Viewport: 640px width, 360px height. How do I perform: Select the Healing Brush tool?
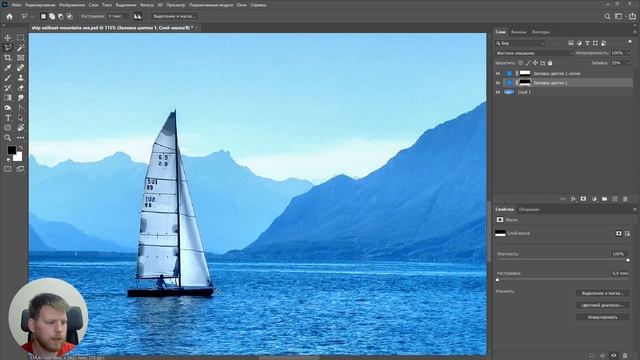pos(20,68)
